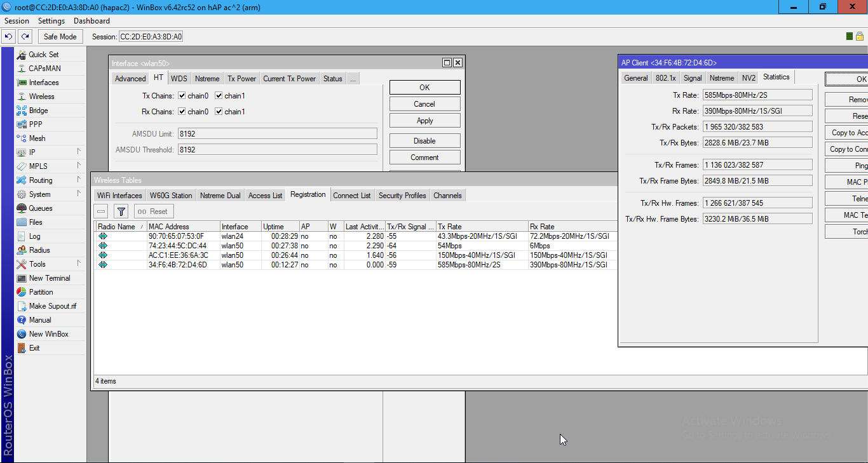
Task: Click the Tx Rate field in AP Client
Action: (757, 95)
